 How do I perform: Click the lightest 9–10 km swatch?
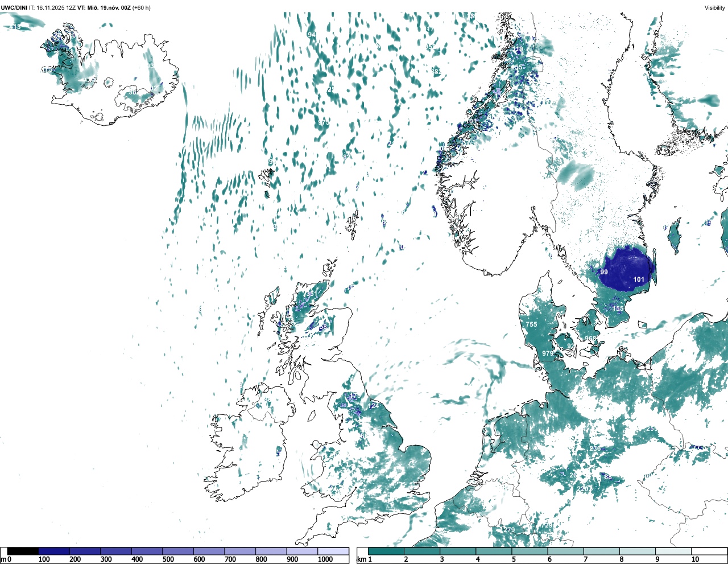[x=674, y=551]
